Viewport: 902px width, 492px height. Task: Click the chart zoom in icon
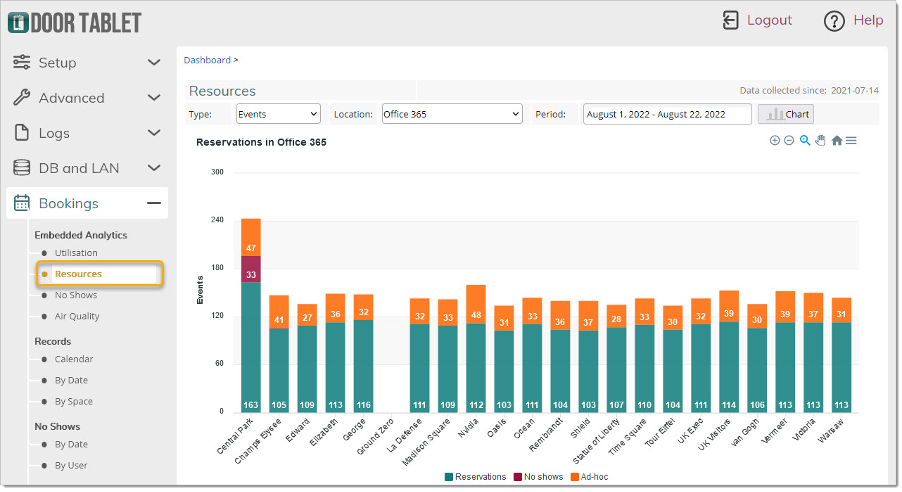(774, 141)
